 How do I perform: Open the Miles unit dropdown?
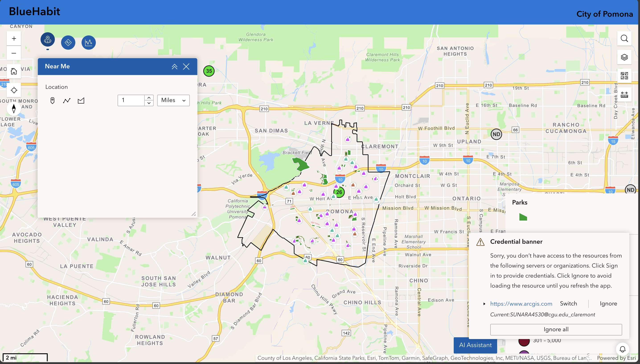pos(173,100)
